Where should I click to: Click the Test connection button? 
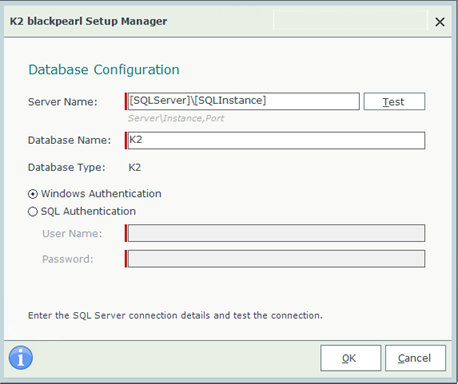point(394,101)
